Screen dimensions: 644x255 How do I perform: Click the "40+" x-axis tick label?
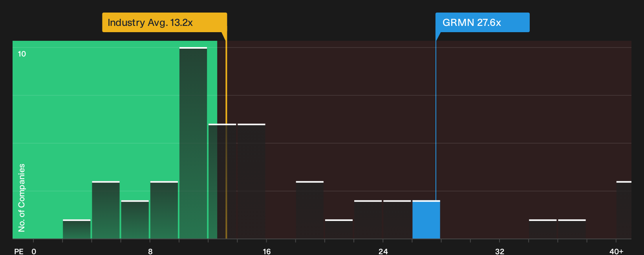pyautogui.click(x=617, y=251)
